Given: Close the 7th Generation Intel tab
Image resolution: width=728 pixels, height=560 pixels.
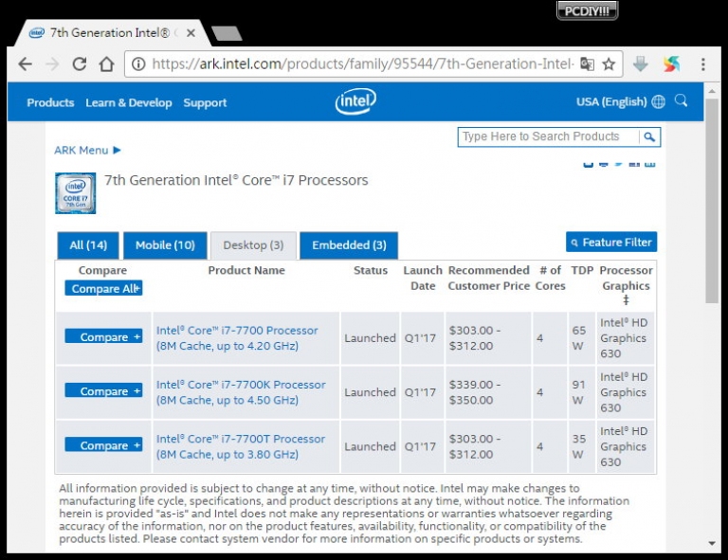Looking at the screenshot, I should (191, 33).
